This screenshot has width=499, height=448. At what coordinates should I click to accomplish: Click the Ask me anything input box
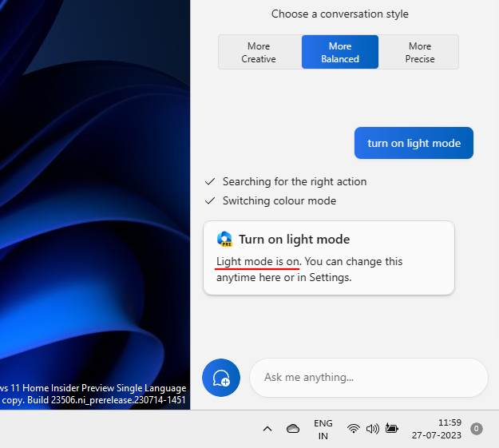pyautogui.click(x=369, y=378)
